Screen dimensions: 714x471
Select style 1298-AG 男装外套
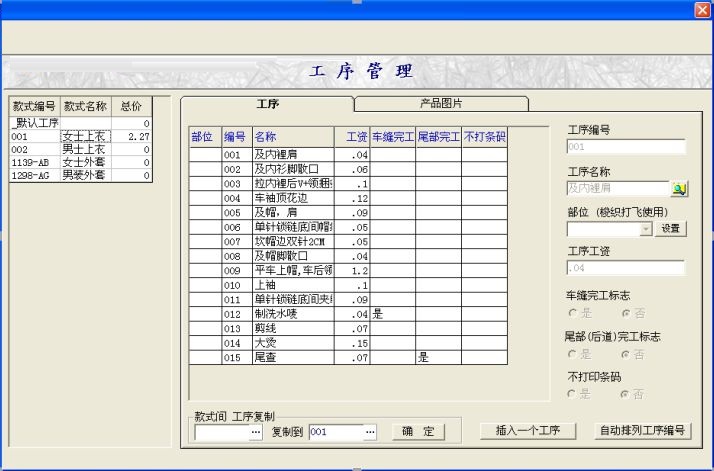[x=81, y=175]
